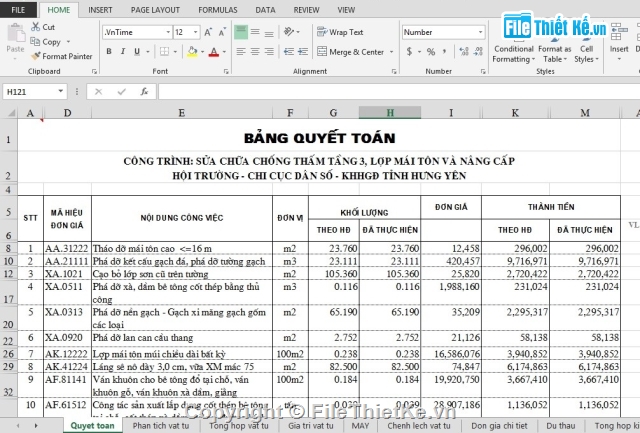Open the Number dialog launcher
Screen dimensions: 640x433
(x=483, y=71)
